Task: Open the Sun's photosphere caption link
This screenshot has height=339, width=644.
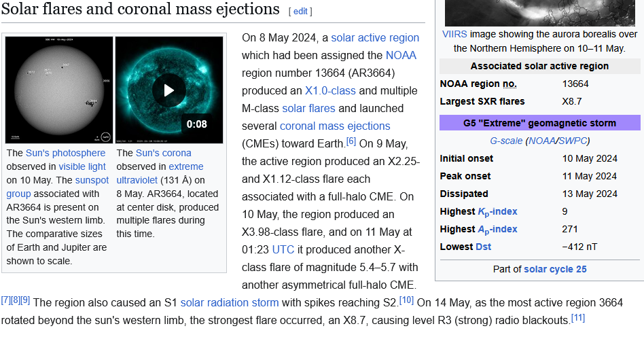Action: tap(65, 153)
